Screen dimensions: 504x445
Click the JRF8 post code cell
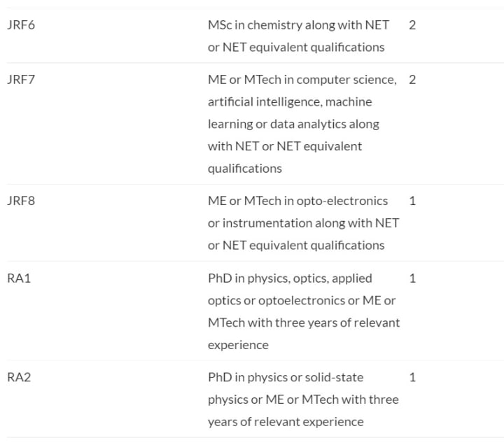tap(21, 201)
